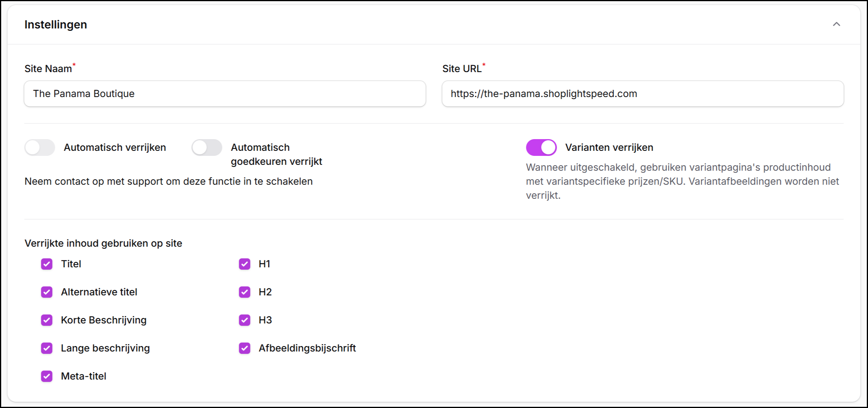The image size is (868, 408).
Task: Click the Instellingen panel heading
Action: point(56,25)
